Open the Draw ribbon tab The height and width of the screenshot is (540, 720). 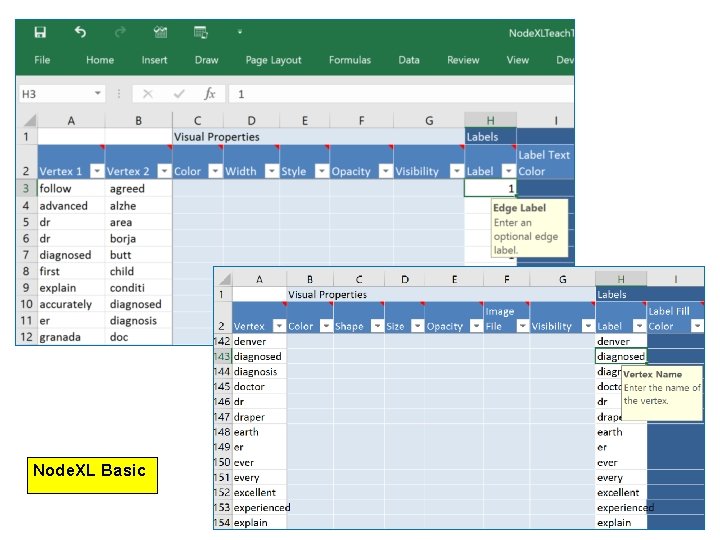click(206, 60)
